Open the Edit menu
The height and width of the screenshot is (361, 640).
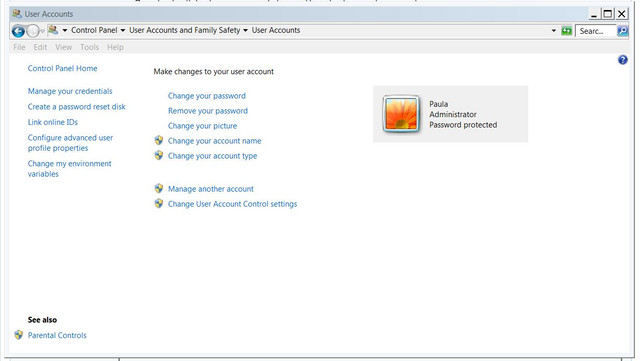[40, 47]
